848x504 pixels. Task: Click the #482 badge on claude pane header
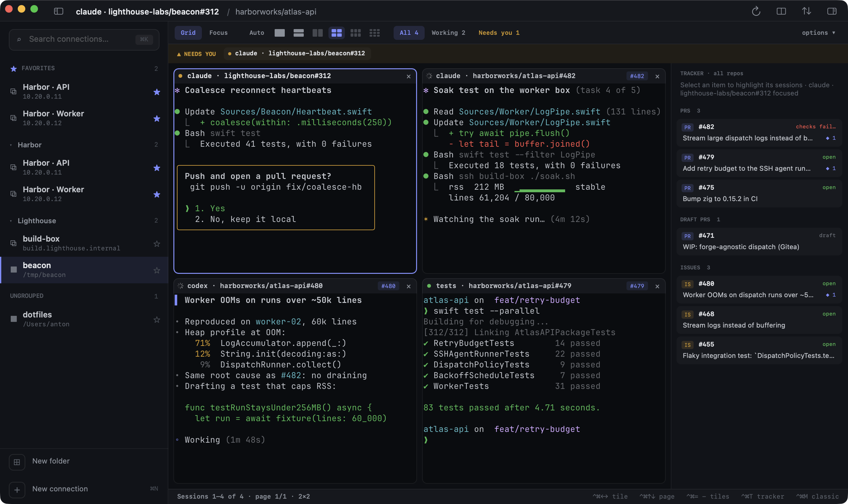(x=637, y=76)
